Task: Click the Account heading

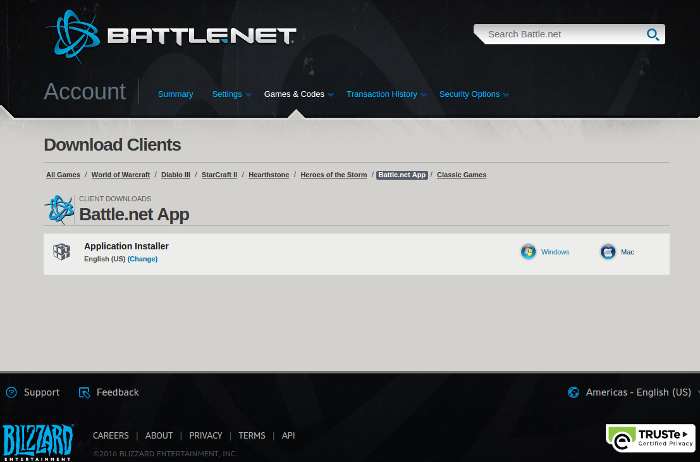Action: 85,92
